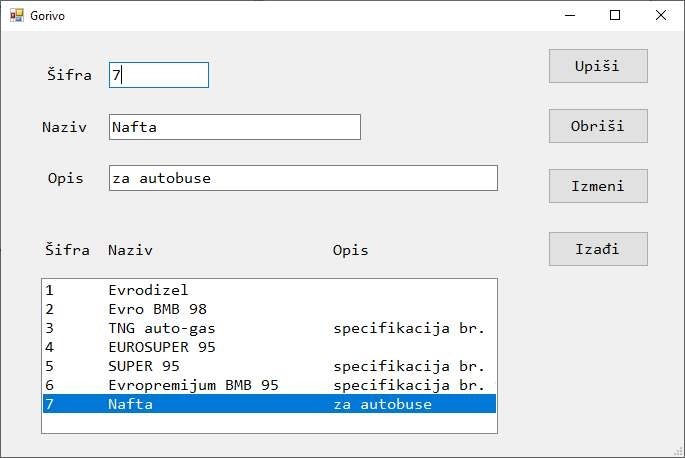Click the Izađi button to exit
This screenshot has width=685, height=458.
(598, 249)
